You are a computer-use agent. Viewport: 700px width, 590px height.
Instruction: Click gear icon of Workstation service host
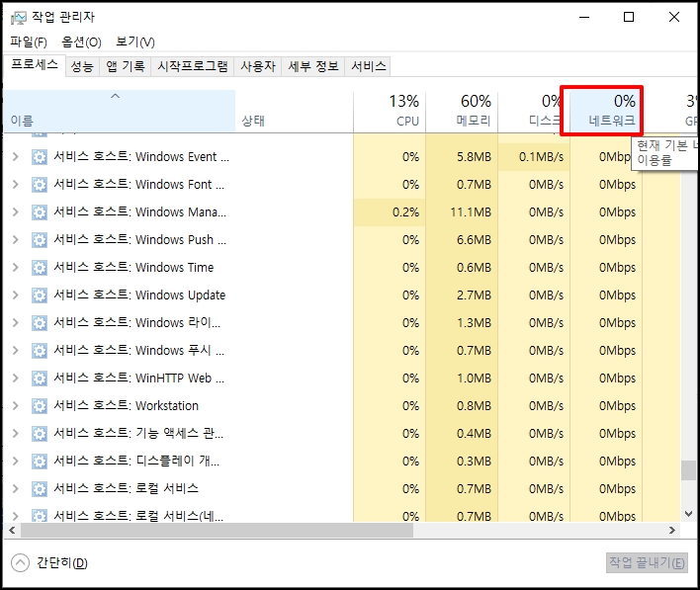[40, 406]
